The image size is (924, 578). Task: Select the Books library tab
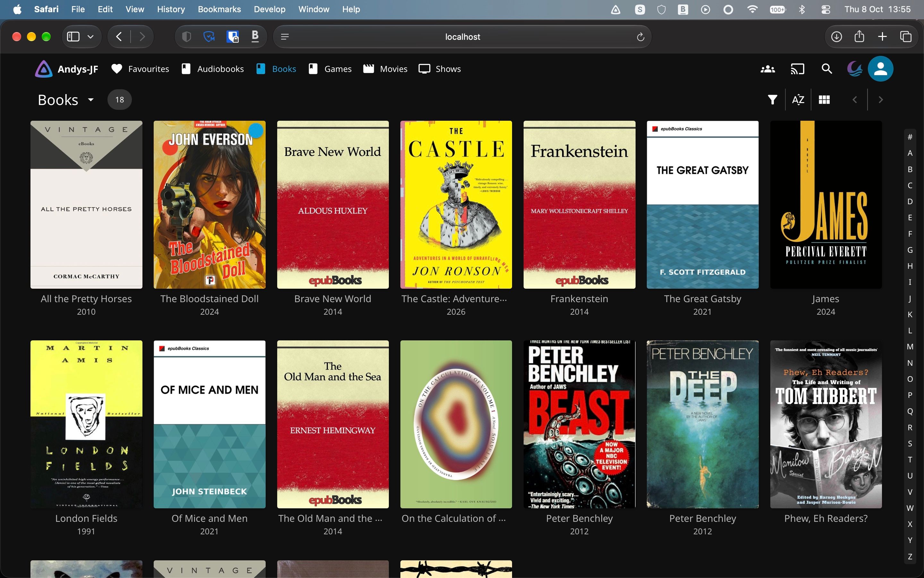(276, 69)
